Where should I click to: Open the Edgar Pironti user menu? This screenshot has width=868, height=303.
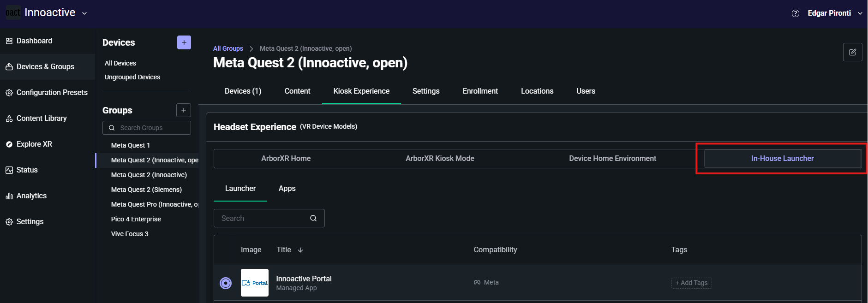point(834,13)
